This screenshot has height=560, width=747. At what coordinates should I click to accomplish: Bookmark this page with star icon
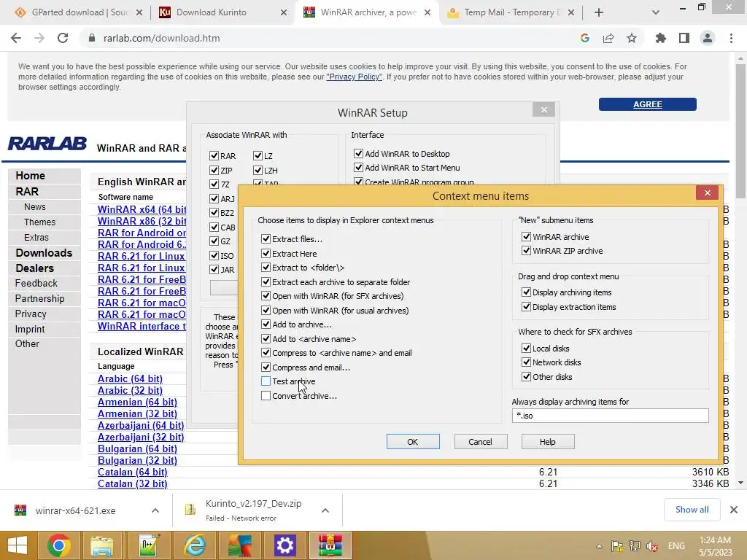pyautogui.click(x=632, y=38)
